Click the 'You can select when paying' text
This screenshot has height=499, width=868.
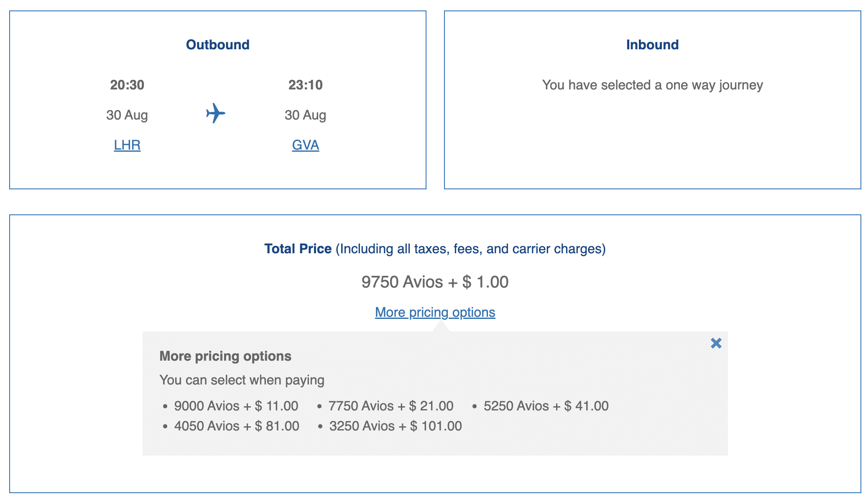(242, 380)
